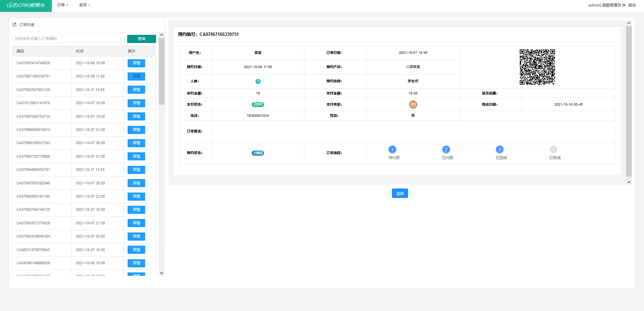
Task: Click the people count badge icon
Action: pos(258,81)
